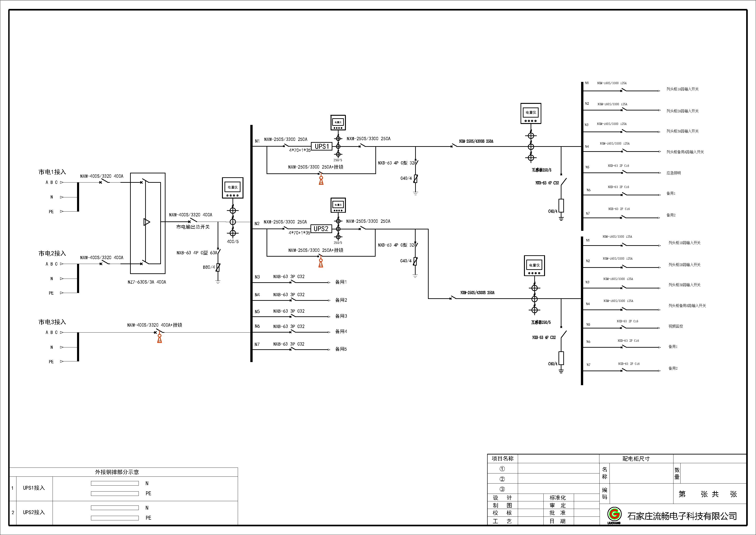Click red padlock on 市电3接入 breaker
756x535 pixels.
pos(159,338)
